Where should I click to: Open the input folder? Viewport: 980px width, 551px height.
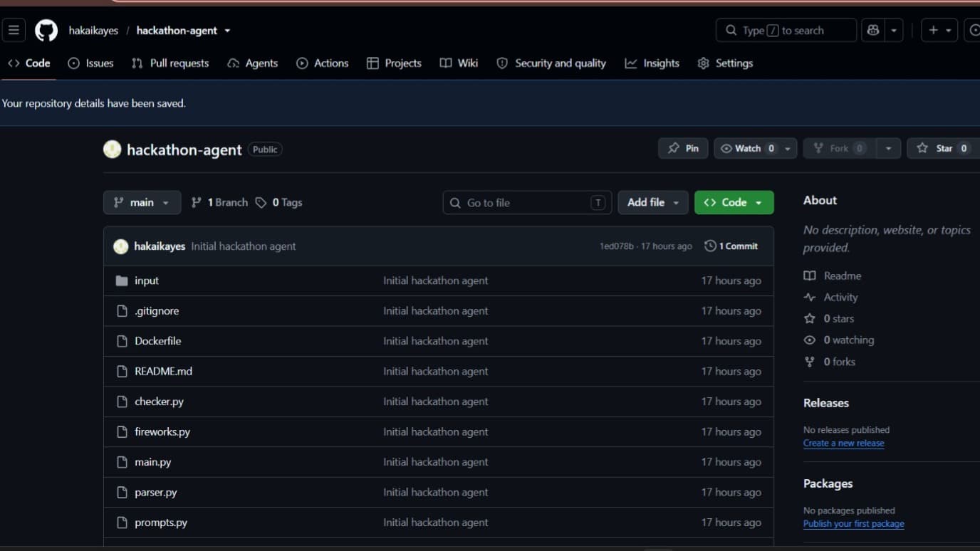[x=147, y=280]
